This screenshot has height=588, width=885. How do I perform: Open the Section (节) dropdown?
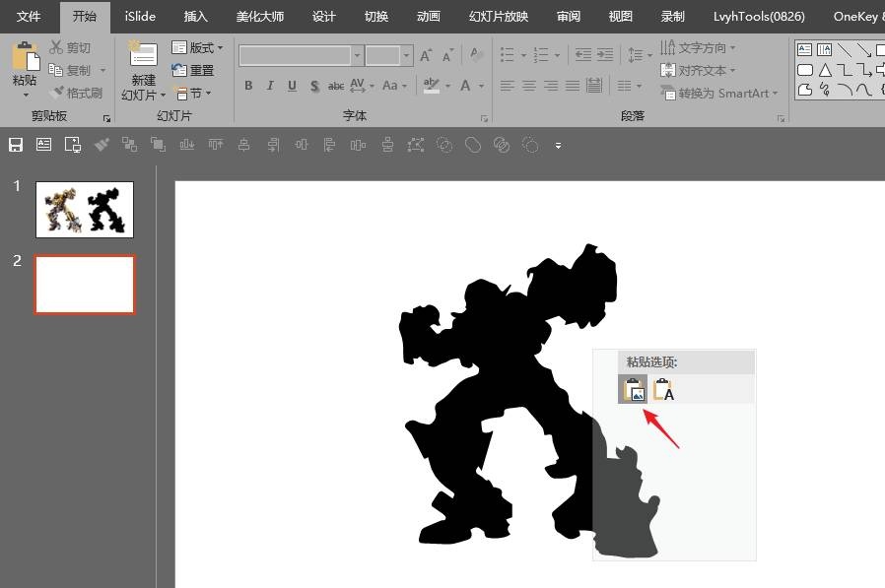click(193, 93)
